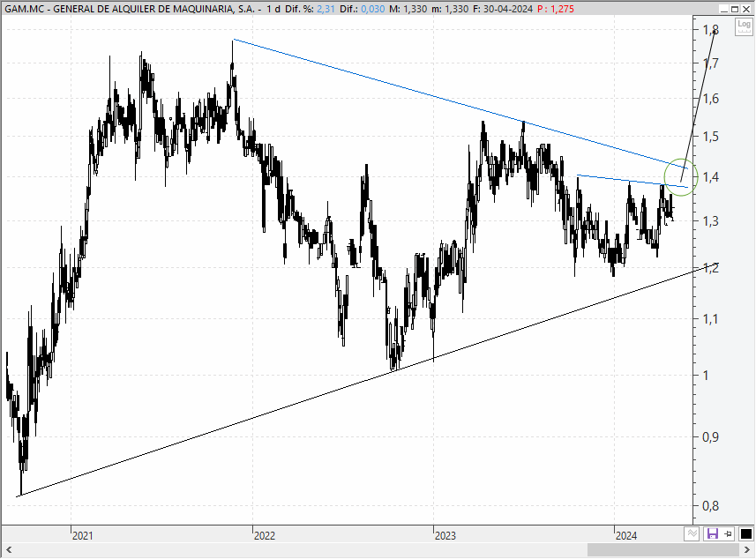
Task: Click the 2023 label on time axis
Action: coord(445,535)
